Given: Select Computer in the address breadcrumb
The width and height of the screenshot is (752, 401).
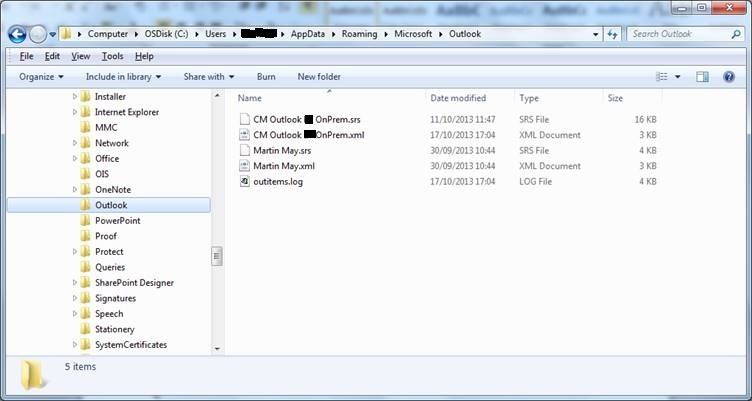Looking at the screenshot, I should point(108,34).
